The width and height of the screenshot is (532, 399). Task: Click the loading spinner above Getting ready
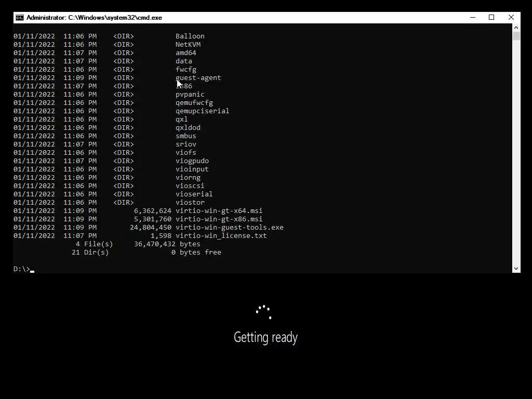[x=264, y=312]
